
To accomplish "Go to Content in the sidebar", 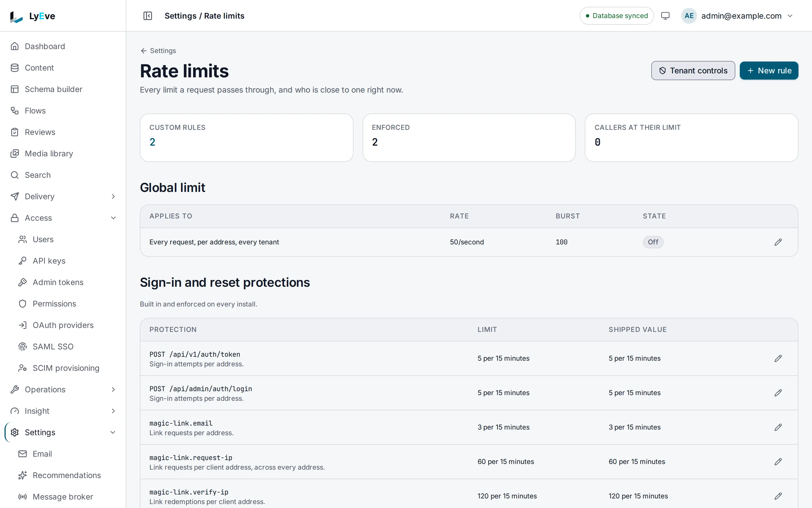I will click(63, 68).
